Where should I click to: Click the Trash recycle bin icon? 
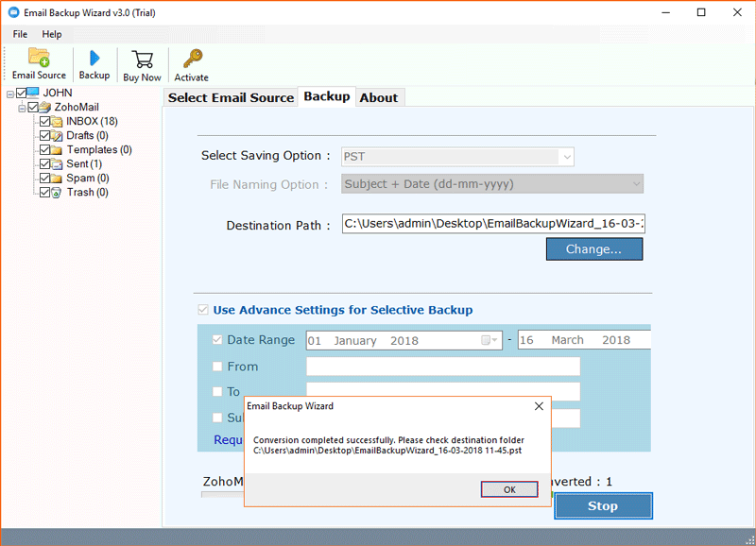point(57,193)
